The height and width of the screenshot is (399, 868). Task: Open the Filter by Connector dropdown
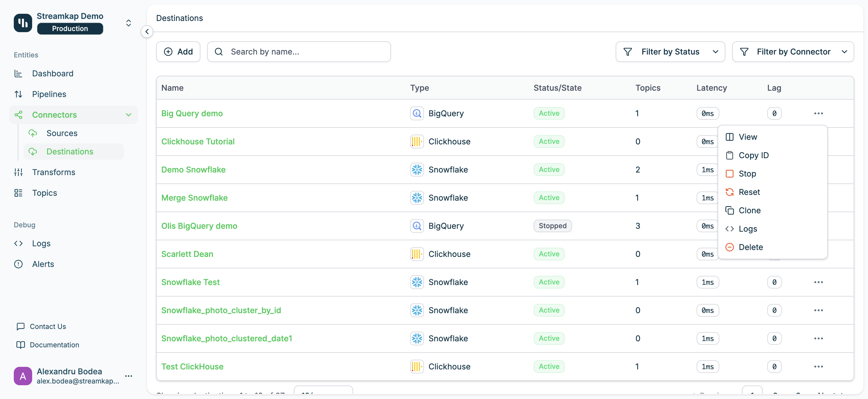point(793,52)
